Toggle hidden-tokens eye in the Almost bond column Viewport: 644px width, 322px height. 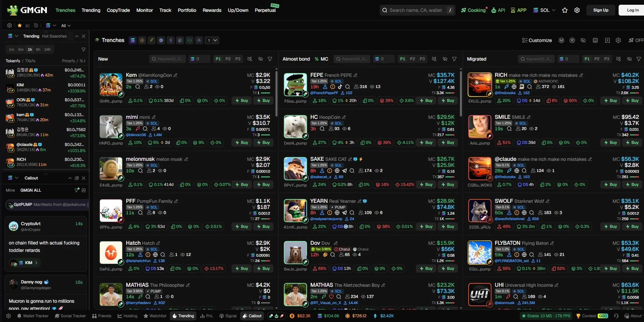point(445,59)
